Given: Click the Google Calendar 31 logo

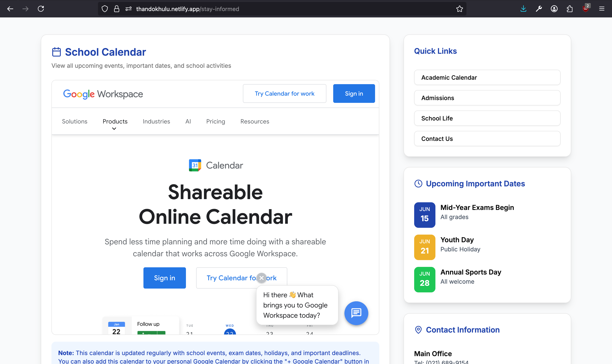Looking at the screenshot, I should pyautogui.click(x=195, y=165).
